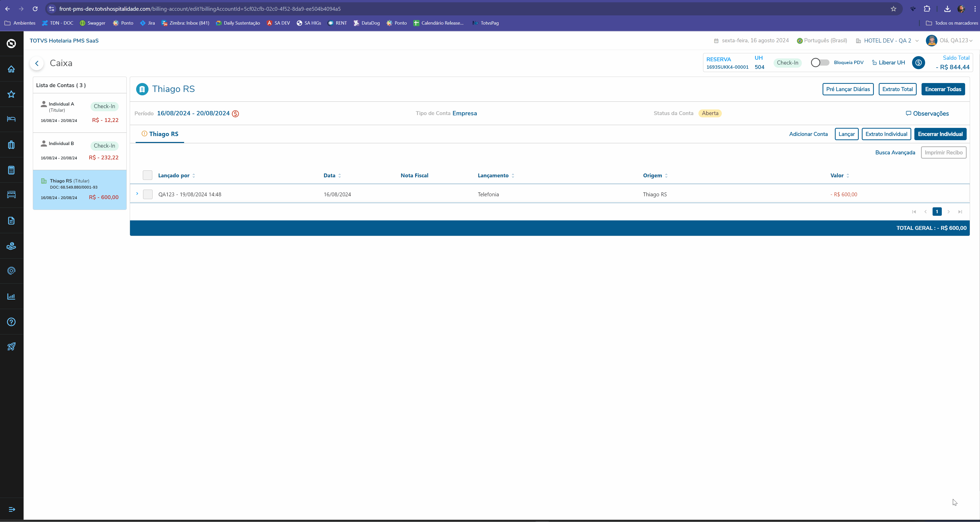This screenshot has width=980, height=522.
Task: Select the Thiago RS tab
Action: pyautogui.click(x=163, y=134)
